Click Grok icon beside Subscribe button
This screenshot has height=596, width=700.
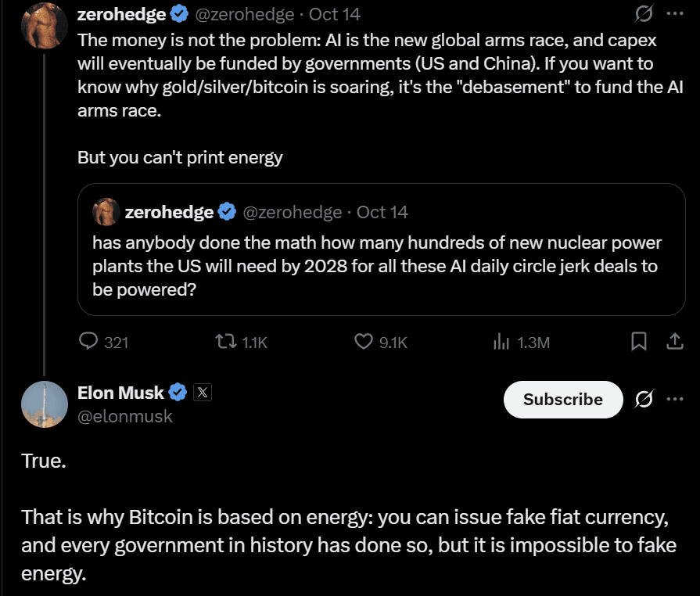tap(644, 400)
